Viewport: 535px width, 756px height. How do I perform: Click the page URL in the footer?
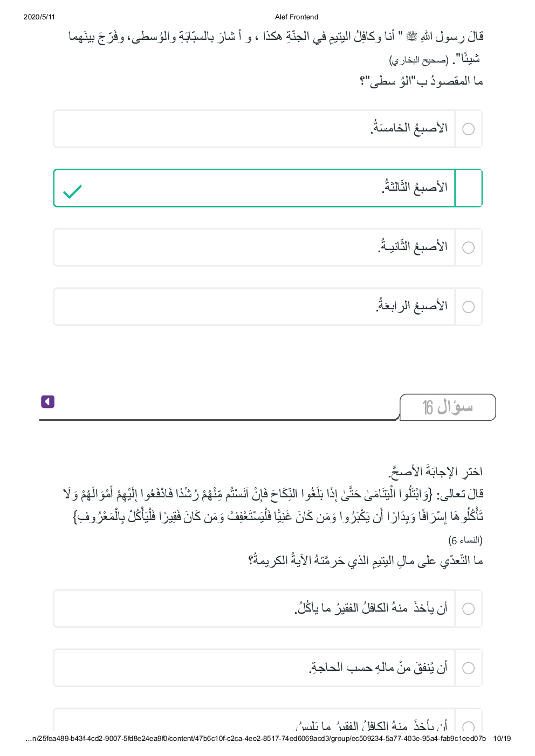(256, 738)
